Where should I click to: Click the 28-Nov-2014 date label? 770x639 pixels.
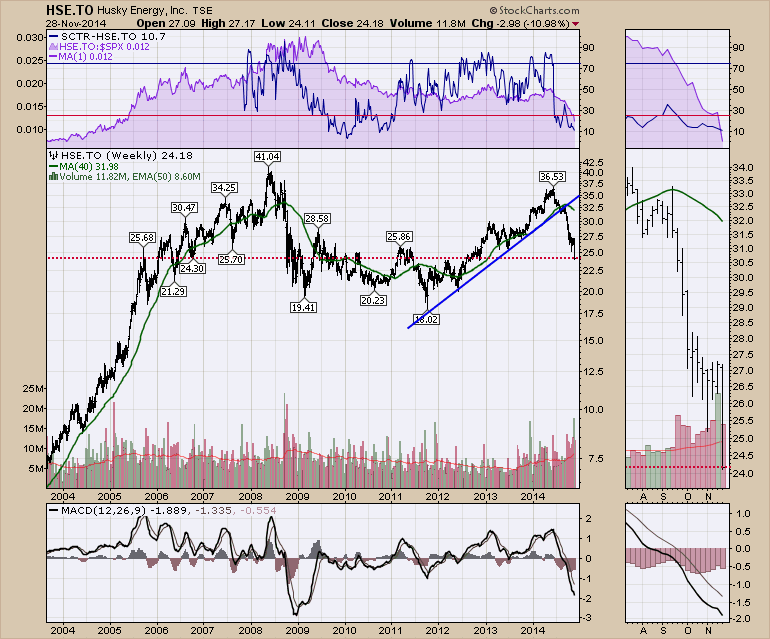tap(76, 23)
